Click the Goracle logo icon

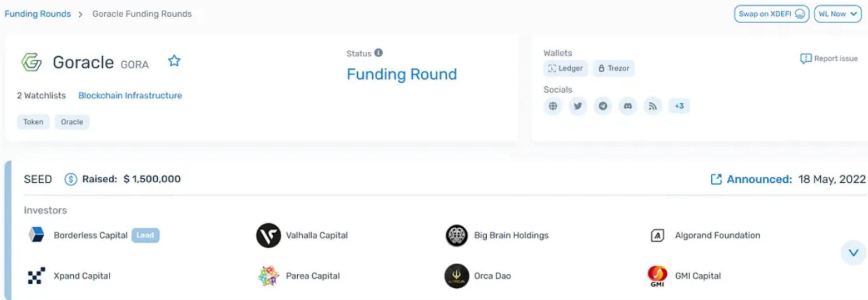click(x=32, y=62)
